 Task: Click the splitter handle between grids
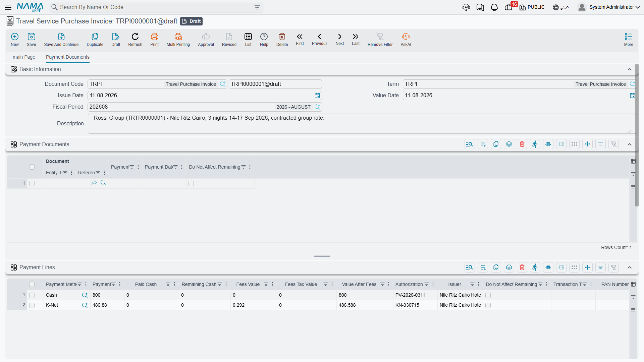(322, 256)
